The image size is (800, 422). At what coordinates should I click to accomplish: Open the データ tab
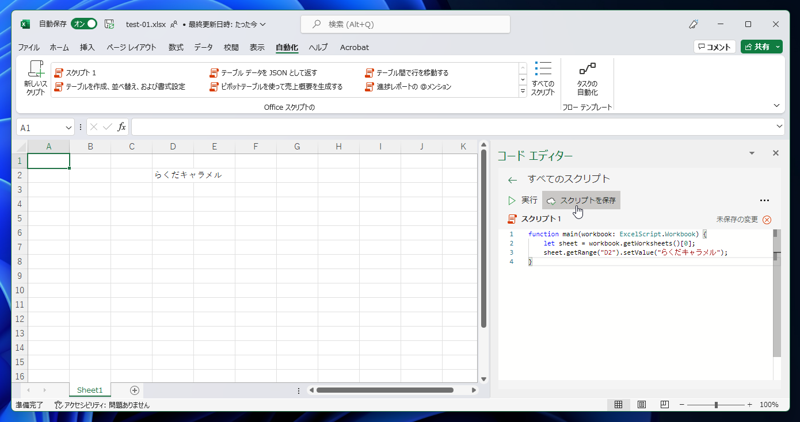point(203,47)
